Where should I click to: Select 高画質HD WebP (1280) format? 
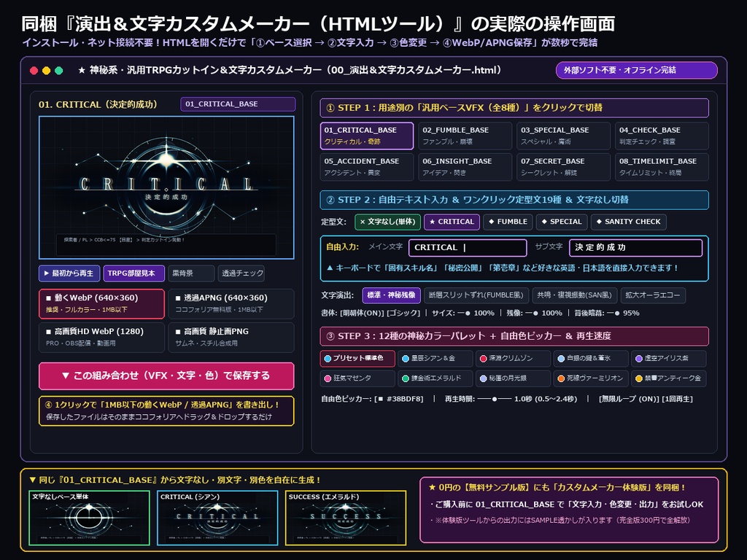[x=101, y=337]
